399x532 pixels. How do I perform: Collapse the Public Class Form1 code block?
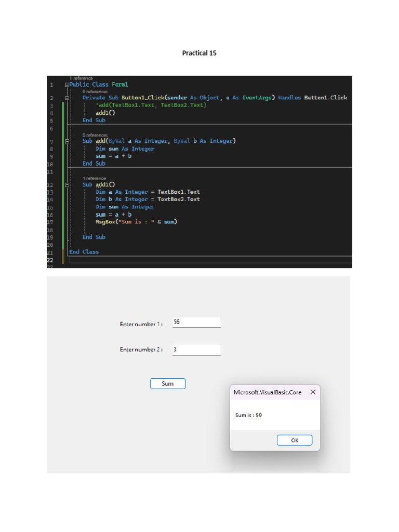66,85
